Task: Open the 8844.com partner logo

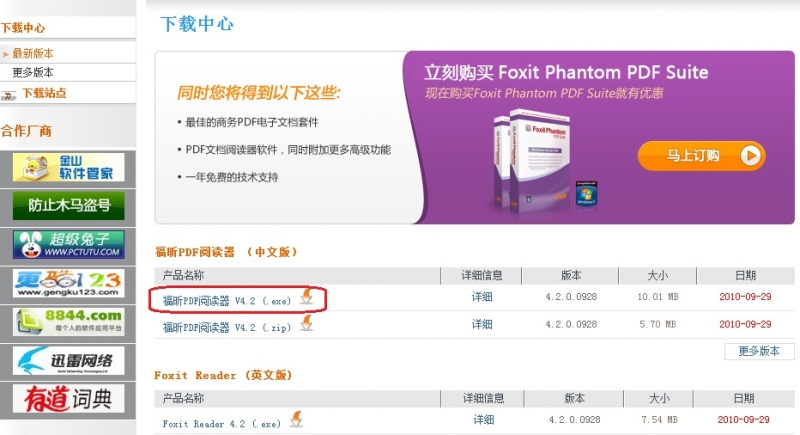Action: pos(68,322)
